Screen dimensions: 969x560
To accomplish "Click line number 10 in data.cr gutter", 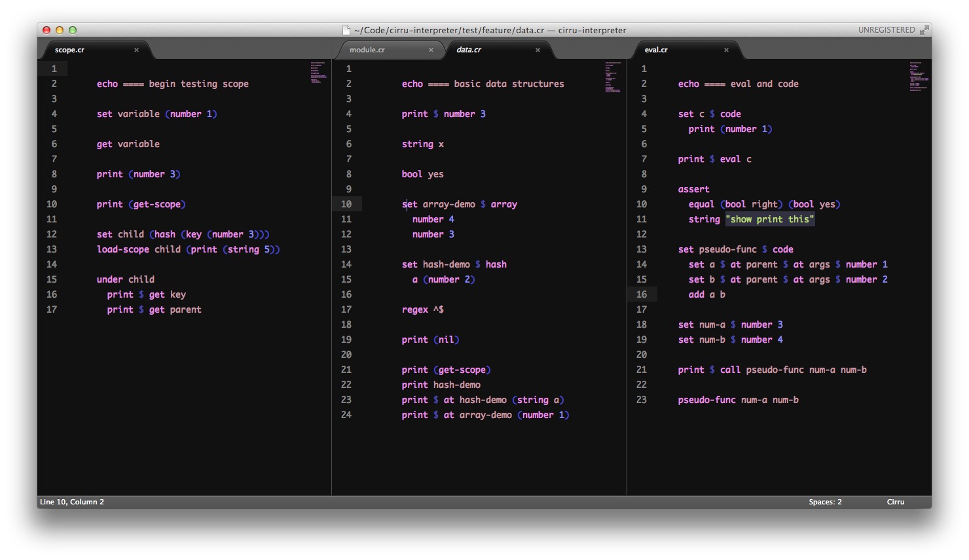I will click(x=346, y=204).
